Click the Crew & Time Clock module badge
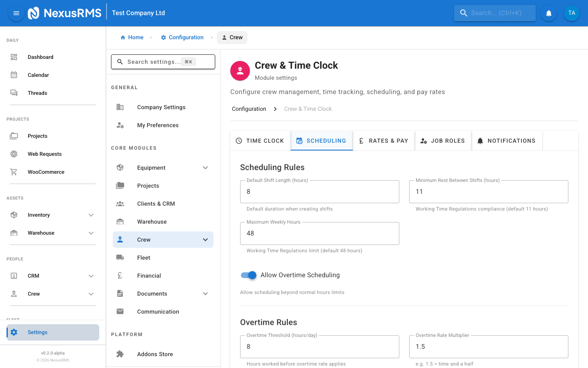This screenshot has width=588, height=368. point(240,71)
